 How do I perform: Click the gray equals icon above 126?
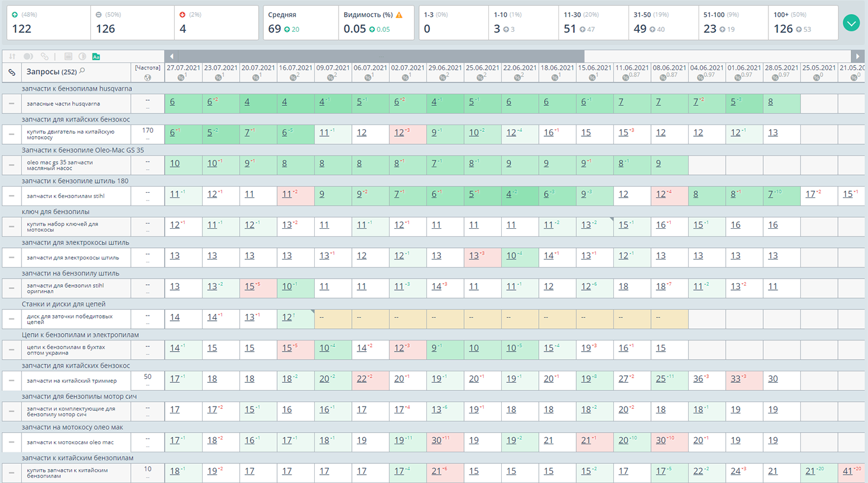pos(98,15)
